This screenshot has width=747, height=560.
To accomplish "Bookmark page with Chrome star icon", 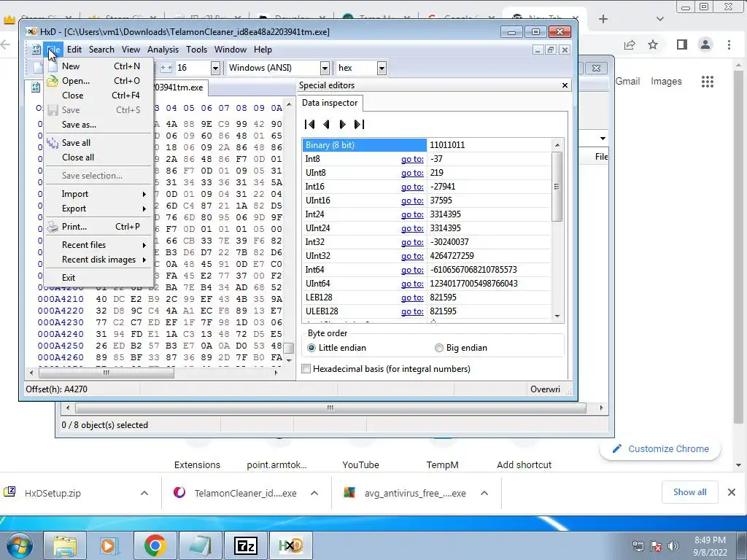I will [x=653, y=44].
